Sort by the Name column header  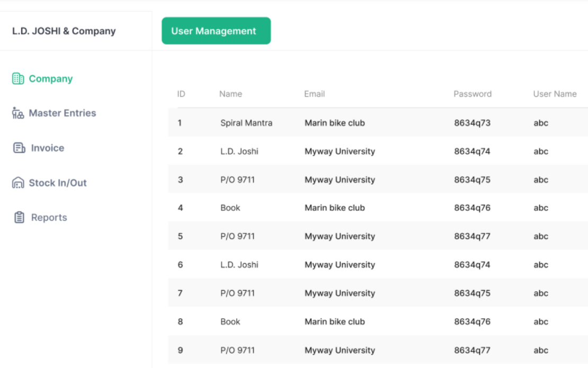tap(230, 94)
